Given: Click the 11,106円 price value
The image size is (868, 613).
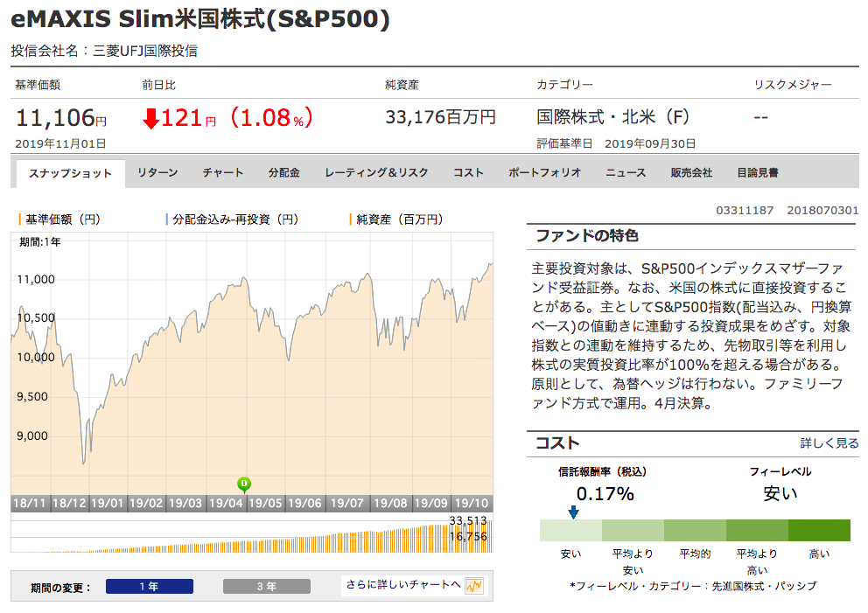Looking at the screenshot, I should click(x=61, y=118).
